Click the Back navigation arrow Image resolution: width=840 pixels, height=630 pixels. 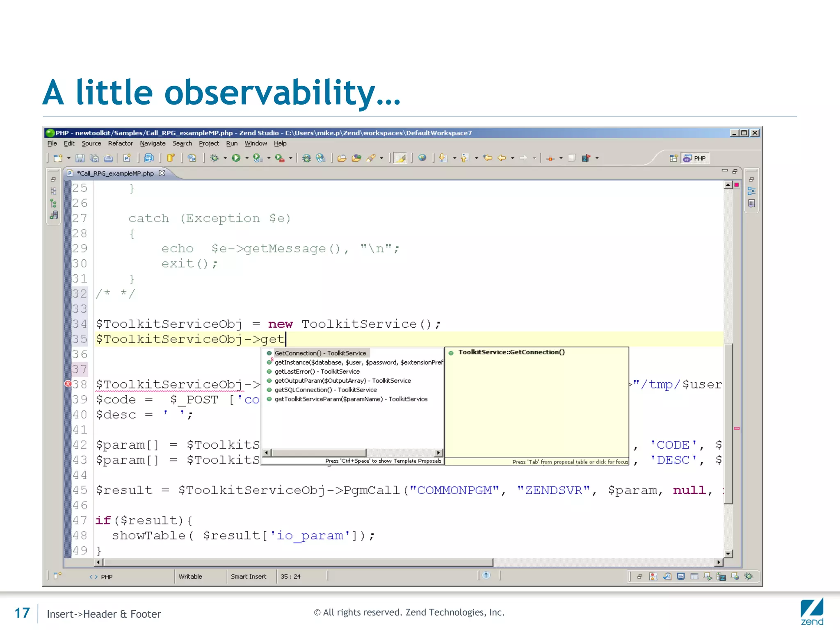[x=502, y=158]
